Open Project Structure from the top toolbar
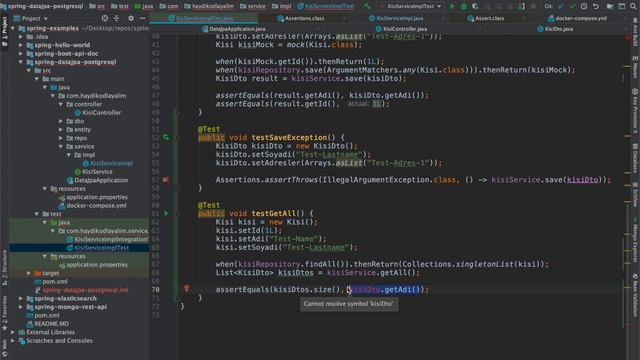Viewport: 640px width, 360px height. [610, 6]
